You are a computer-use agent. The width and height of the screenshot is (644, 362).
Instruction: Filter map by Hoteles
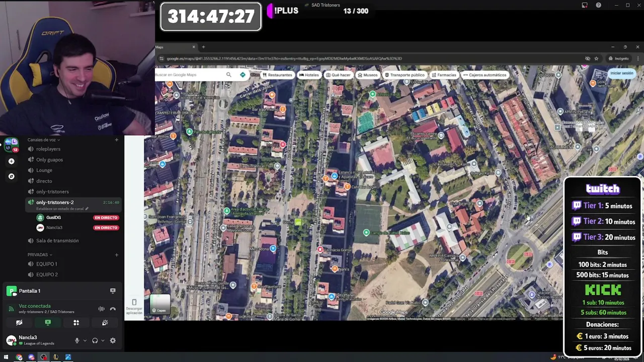[x=309, y=75]
